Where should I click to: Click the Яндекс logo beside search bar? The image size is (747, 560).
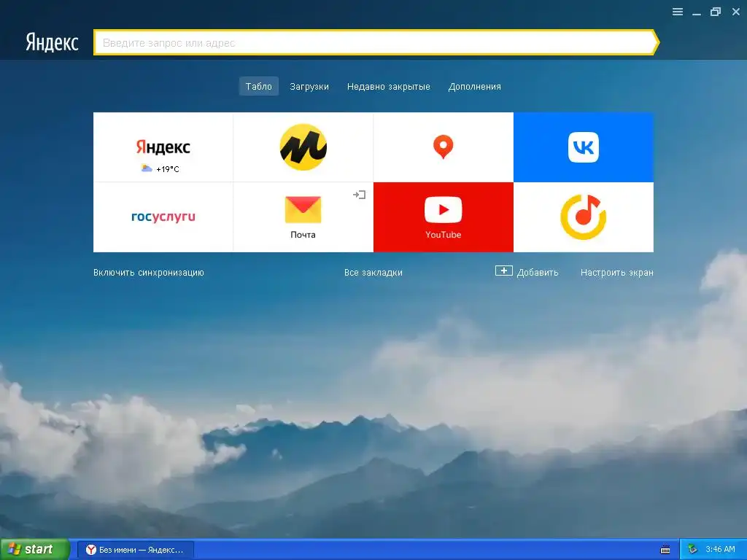pyautogui.click(x=52, y=42)
